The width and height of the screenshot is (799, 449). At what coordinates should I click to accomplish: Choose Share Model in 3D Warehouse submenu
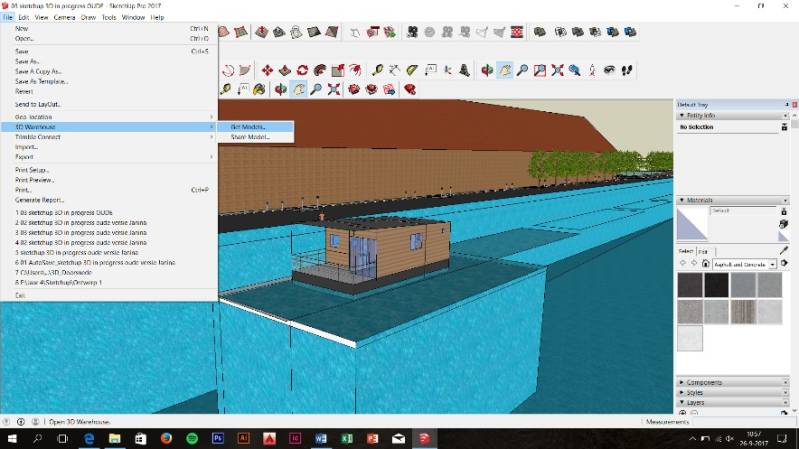[256, 137]
